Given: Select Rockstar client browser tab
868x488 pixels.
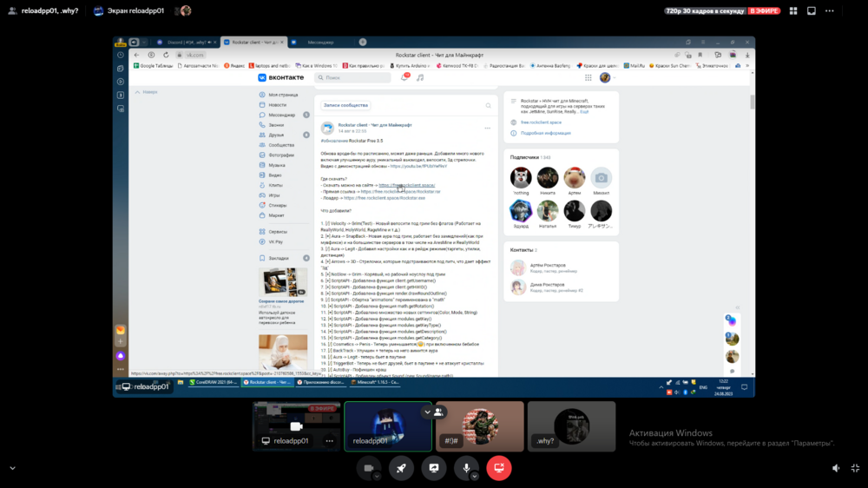Looking at the screenshot, I should (x=254, y=42).
